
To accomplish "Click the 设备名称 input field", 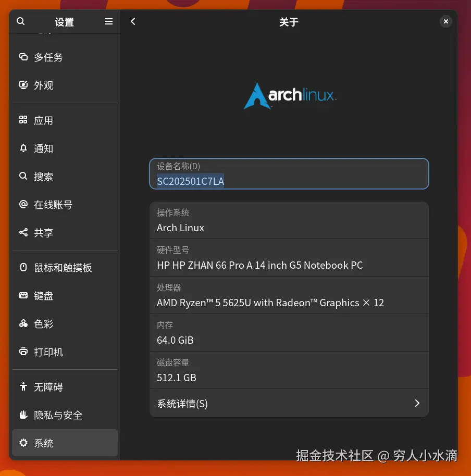I will [289, 173].
